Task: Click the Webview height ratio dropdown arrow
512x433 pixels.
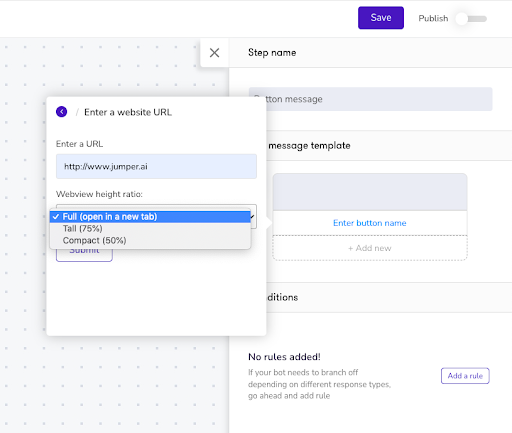Action: (253, 217)
